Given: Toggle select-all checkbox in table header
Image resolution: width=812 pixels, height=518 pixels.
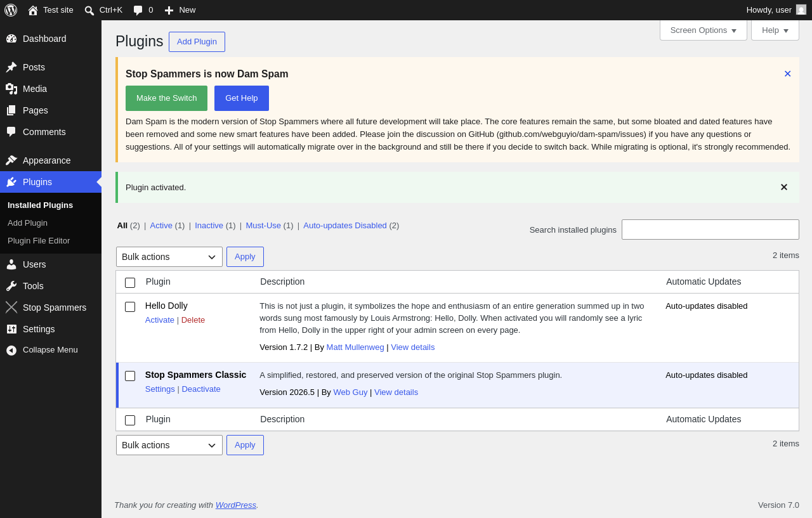Looking at the screenshot, I should 130,283.
